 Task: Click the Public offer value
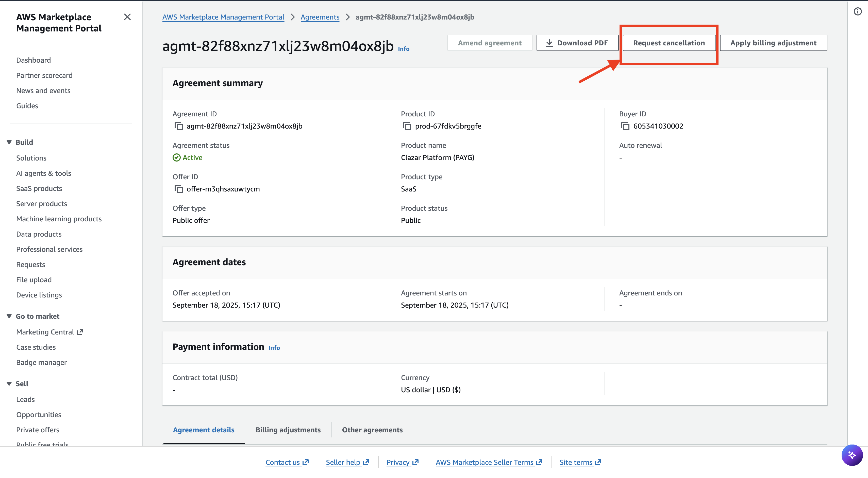191,220
